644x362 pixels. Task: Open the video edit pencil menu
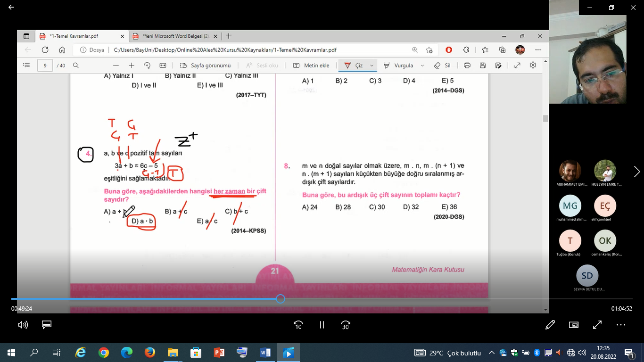coord(550,325)
